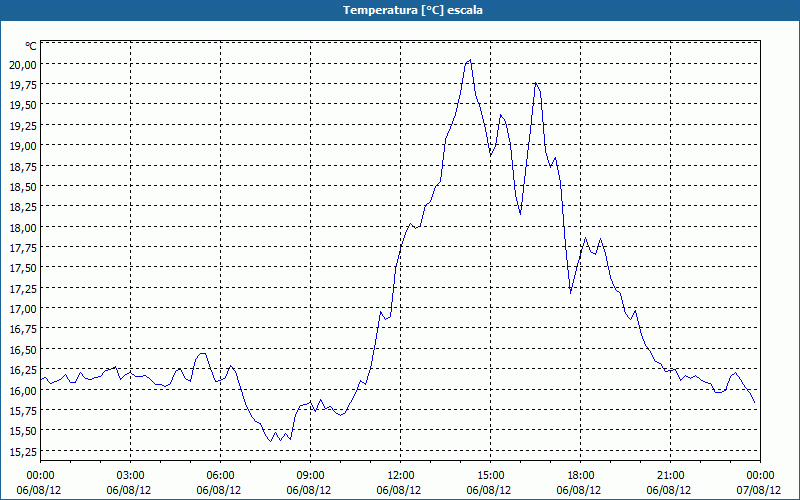Click the 07/08/12 date label
This screenshot has height=500, width=800.
coord(759,490)
